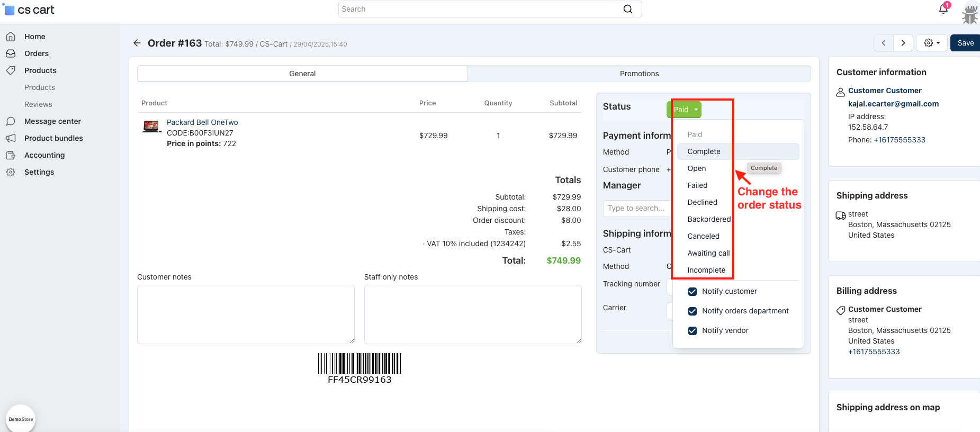This screenshot has width=980, height=432.
Task: Switch to the Promotions tab
Action: click(x=639, y=74)
